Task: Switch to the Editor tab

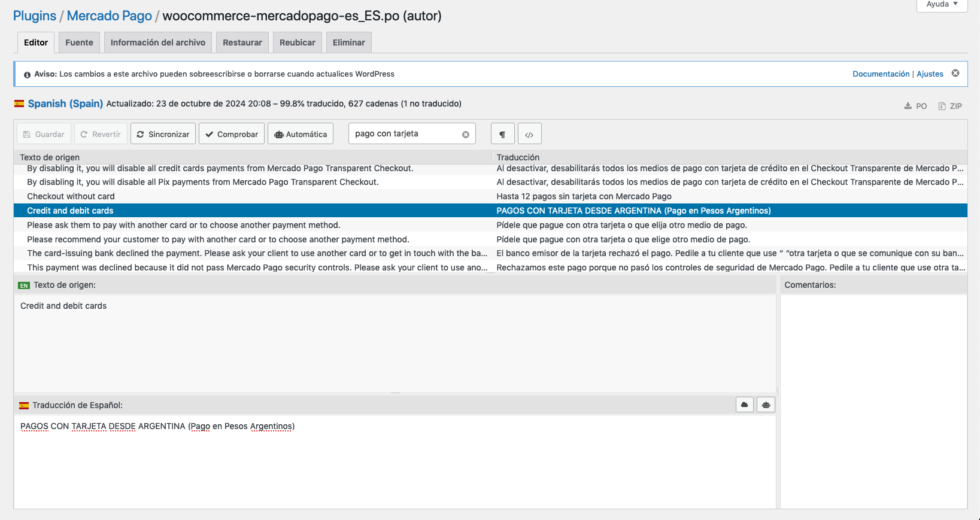Action: pyautogui.click(x=36, y=42)
